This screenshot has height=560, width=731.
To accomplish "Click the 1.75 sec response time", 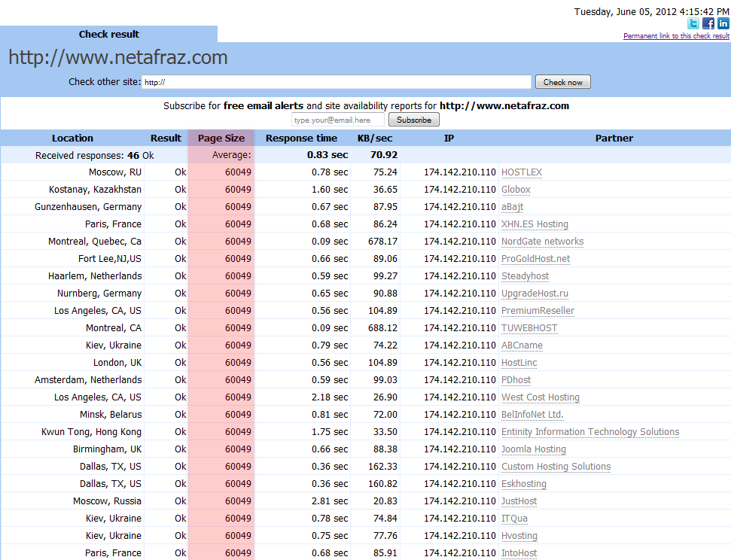I will (330, 432).
